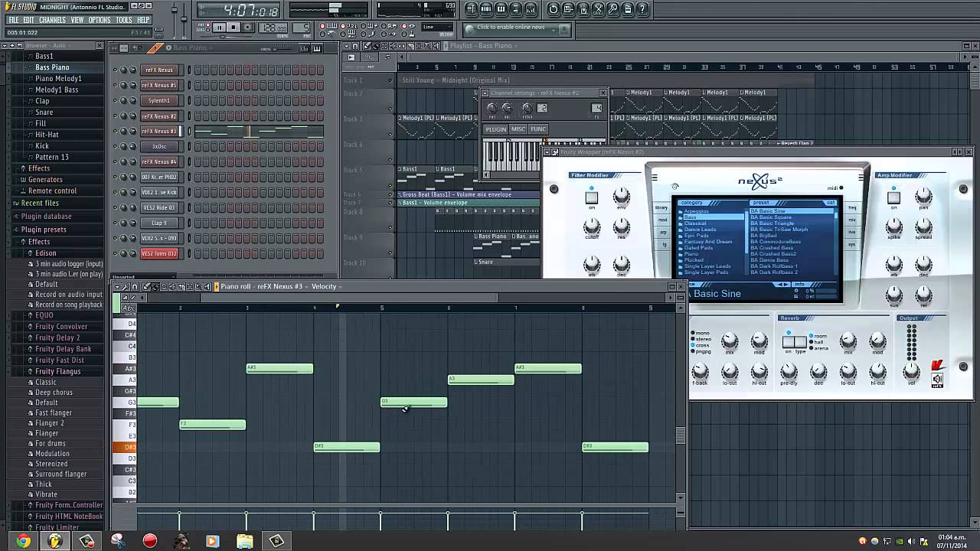
Task: Expand Plugin database section
Action: [x=46, y=217]
